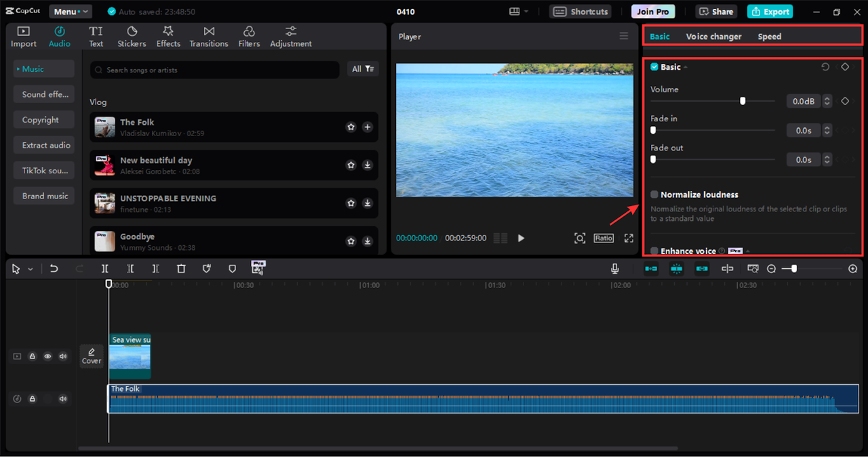This screenshot has width=868, height=458.
Task: Click the microphone Record voiceover icon
Action: coord(615,269)
